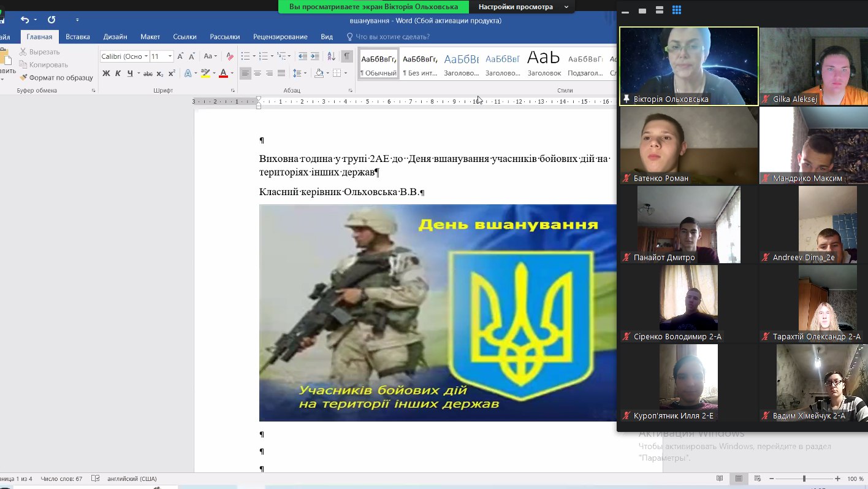Clear all formatting with the eraser icon
Image resolution: width=868 pixels, height=489 pixels.
click(230, 56)
